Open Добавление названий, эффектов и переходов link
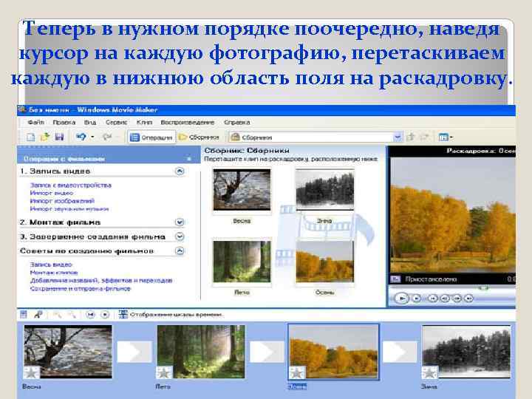Image resolution: width=532 pixels, height=399 pixels. point(101,281)
